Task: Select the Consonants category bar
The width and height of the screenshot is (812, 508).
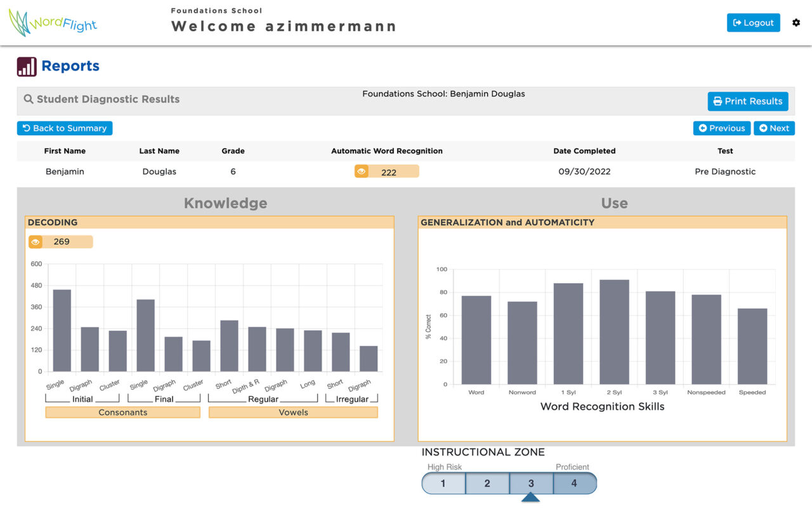Action: coord(123,413)
